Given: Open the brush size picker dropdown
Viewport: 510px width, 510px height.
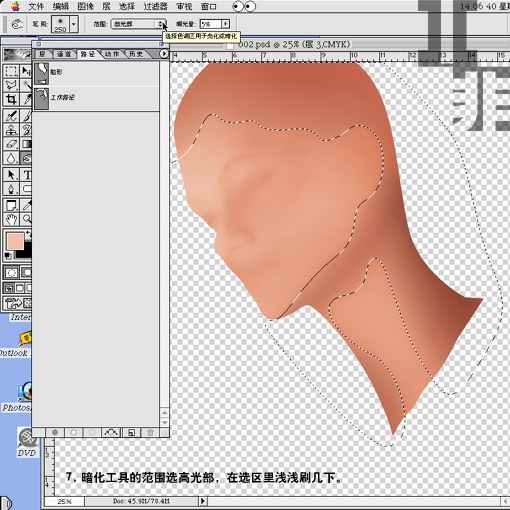Looking at the screenshot, I should [x=74, y=24].
